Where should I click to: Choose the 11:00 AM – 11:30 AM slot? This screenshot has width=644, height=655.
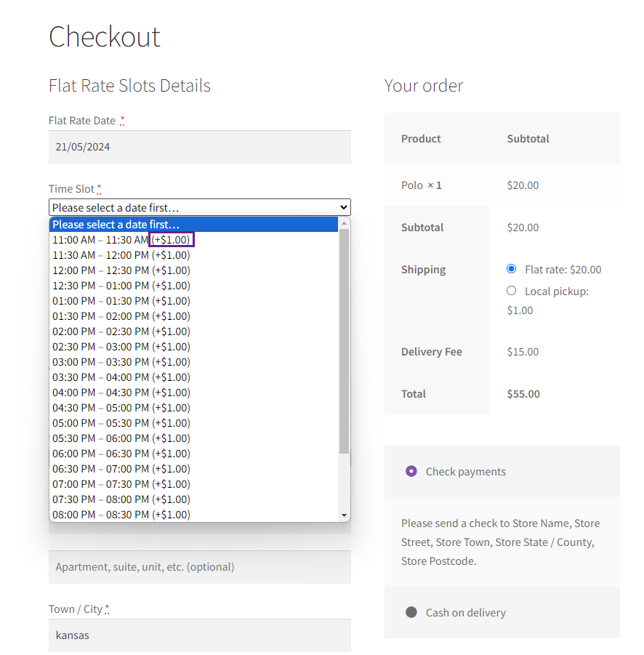pos(194,240)
